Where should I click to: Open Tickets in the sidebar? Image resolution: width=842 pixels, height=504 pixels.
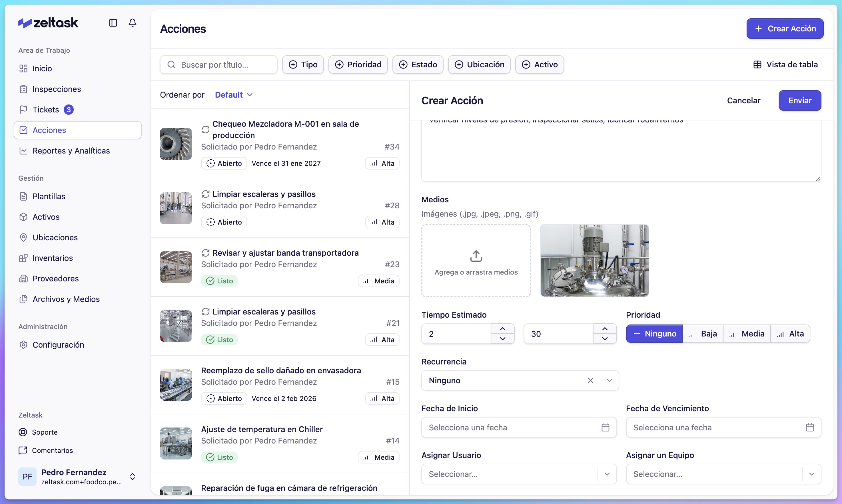tap(77, 110)
